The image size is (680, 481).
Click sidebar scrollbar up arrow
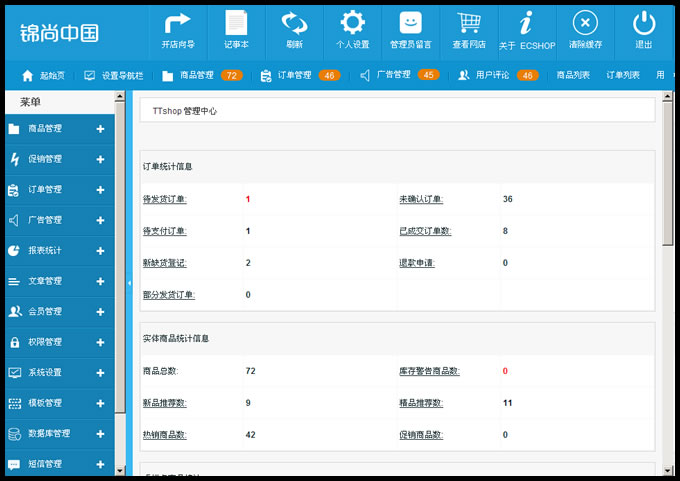[120, 96]
